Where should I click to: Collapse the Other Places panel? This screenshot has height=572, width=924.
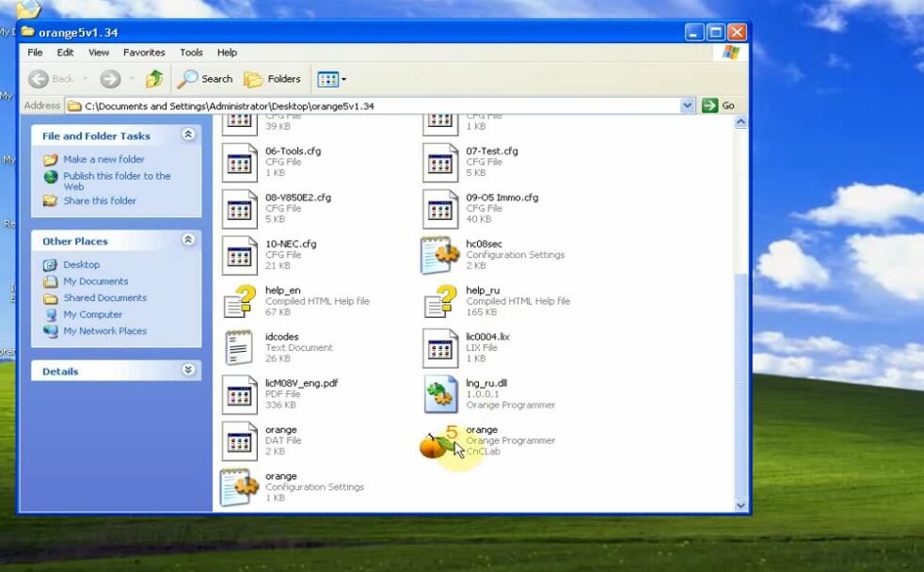[188, 240]
